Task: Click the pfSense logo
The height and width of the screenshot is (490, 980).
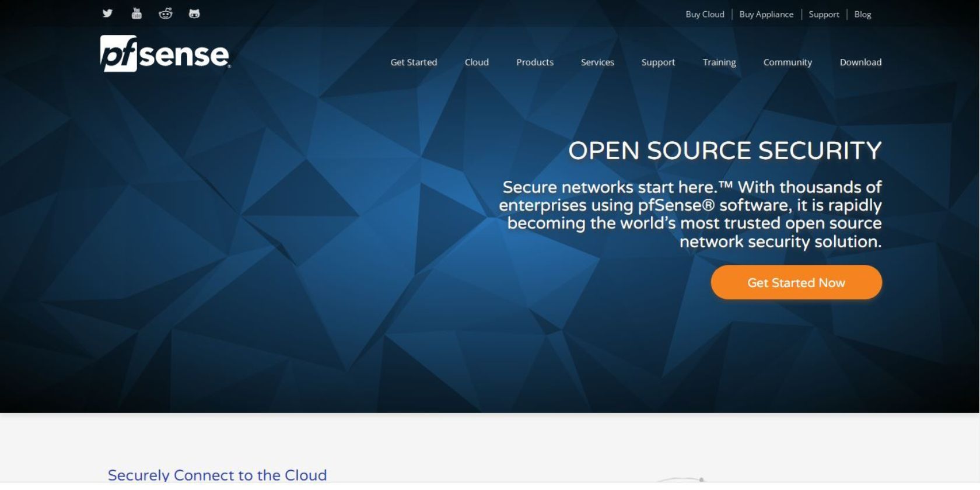Action: (165, 54)
